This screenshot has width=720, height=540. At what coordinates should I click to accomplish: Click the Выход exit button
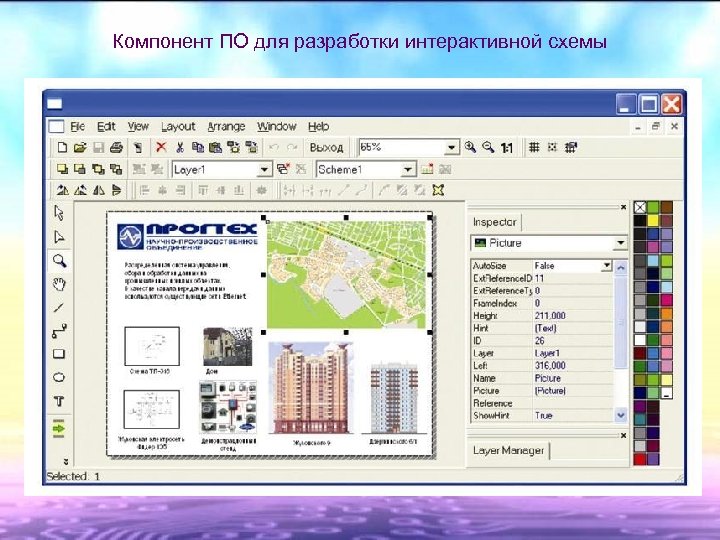[x=326, y=147]
